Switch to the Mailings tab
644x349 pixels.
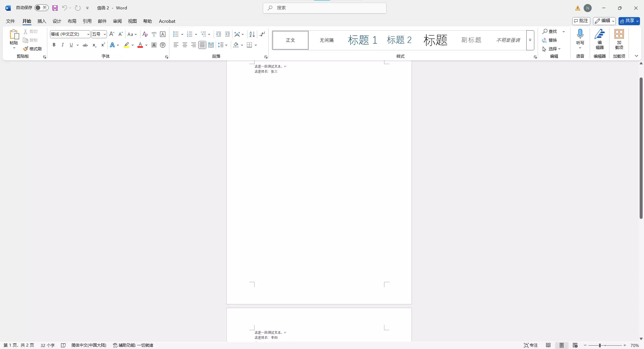(x=102, y=21)
